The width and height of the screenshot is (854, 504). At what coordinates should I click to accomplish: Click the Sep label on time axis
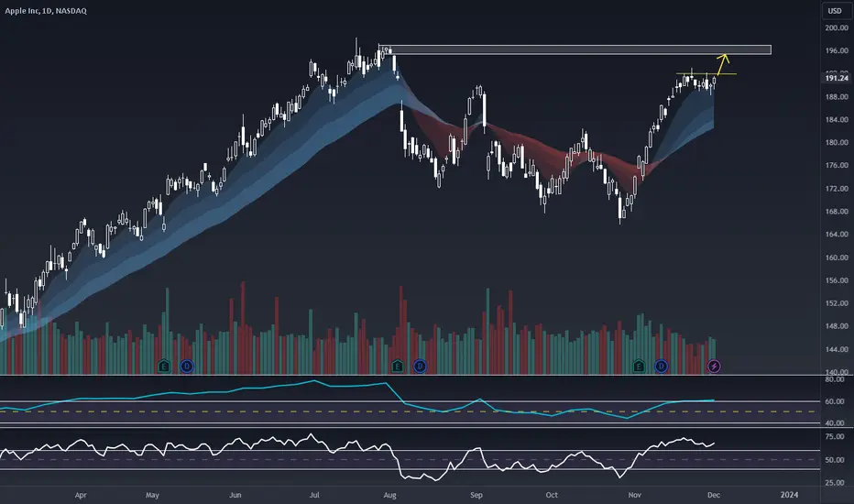coord(476,495)
